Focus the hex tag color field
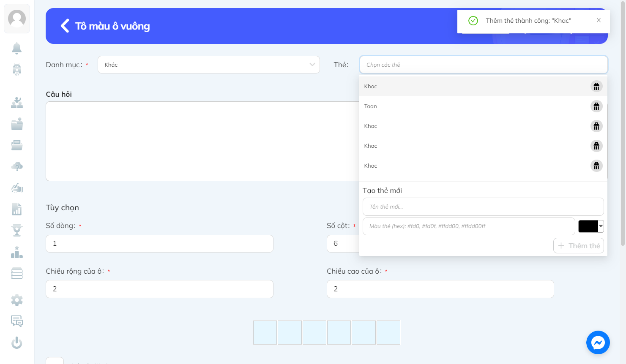The height and width of the screenshot is (364, 626). [x=469, y=226]
